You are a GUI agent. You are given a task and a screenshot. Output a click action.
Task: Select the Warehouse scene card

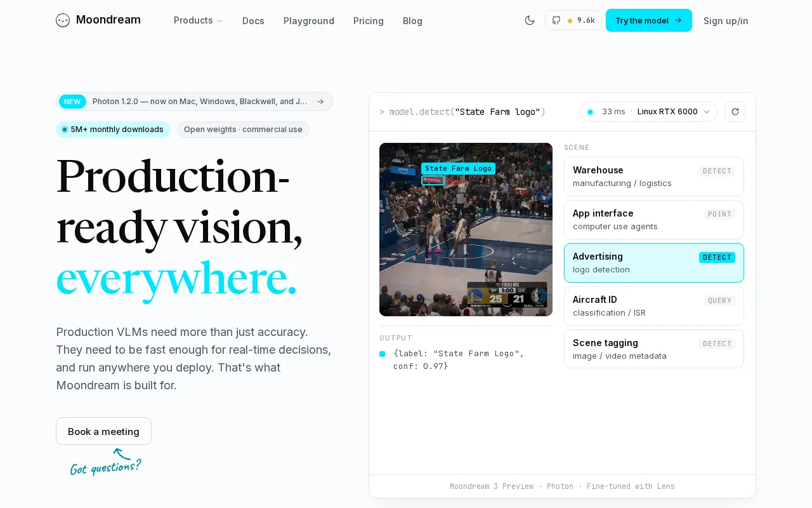(x=654, y=177)
